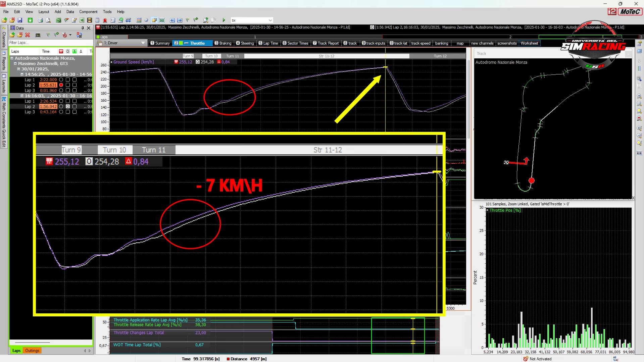Open the playback speed 1x dropdown
The image size is (644, 362).
[x=270, y=20]
